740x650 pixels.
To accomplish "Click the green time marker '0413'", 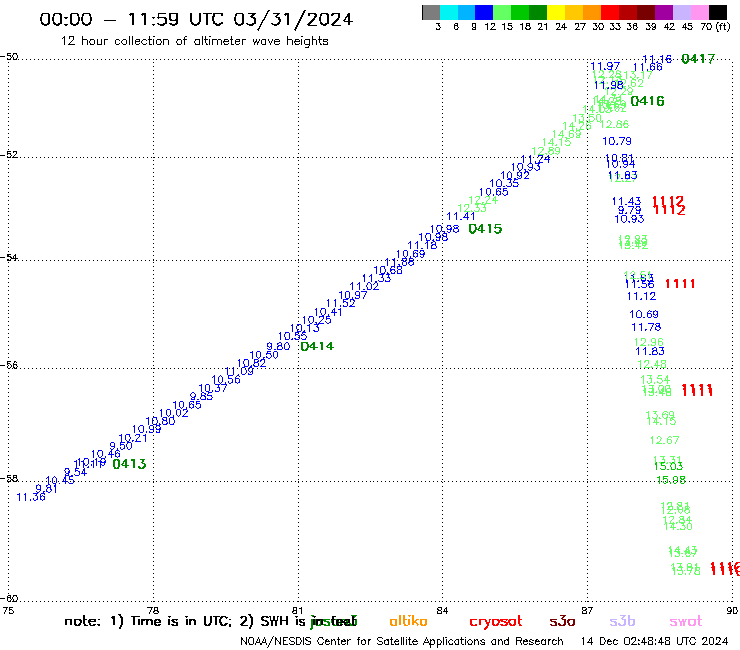I will click(x=129, y=464).
